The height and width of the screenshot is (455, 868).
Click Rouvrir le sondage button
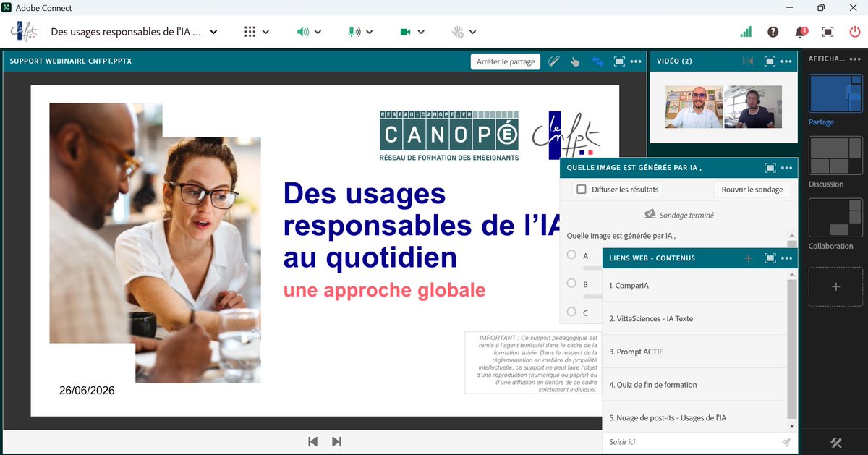click(752, 189)
